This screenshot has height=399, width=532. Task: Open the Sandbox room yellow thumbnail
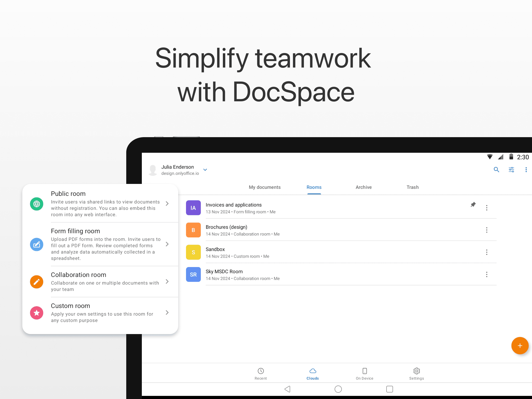point(193,252)
